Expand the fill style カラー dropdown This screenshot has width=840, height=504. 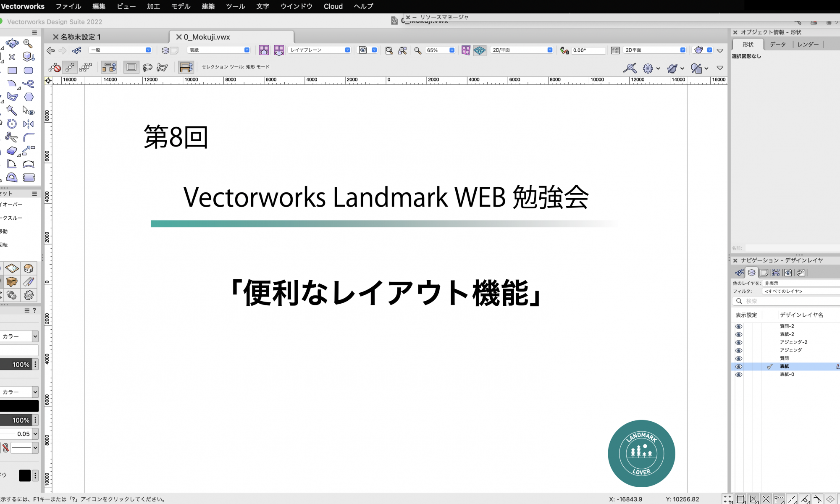coord(19,336)
